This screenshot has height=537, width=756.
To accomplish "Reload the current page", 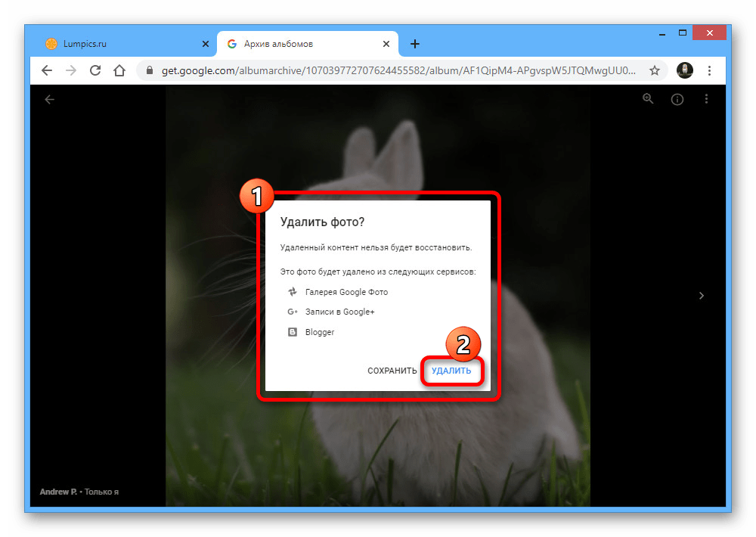I will click(95, 70).
